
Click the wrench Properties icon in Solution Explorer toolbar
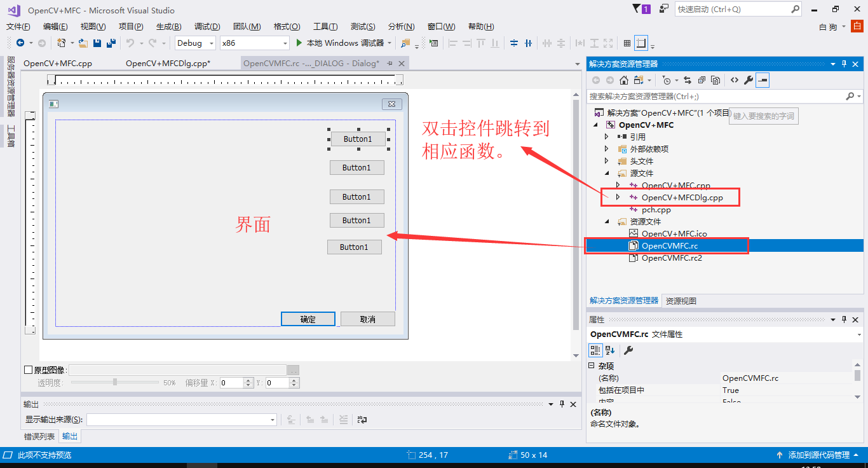point(749,80)
